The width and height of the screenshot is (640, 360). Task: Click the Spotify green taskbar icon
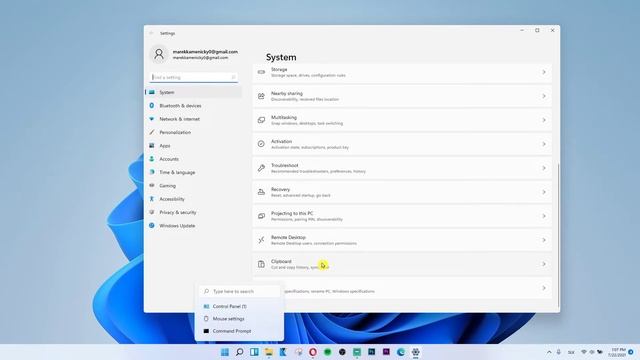(327, 352)
